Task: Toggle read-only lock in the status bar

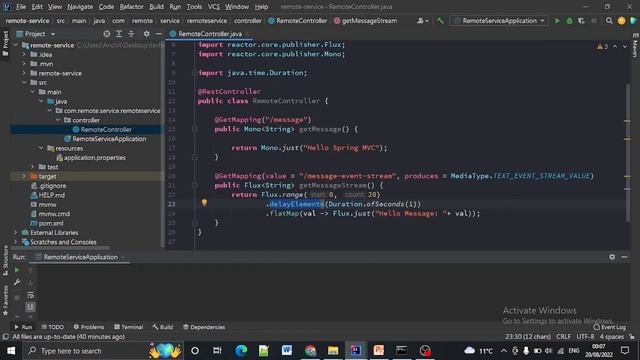Action: click(x=632, y=337)
